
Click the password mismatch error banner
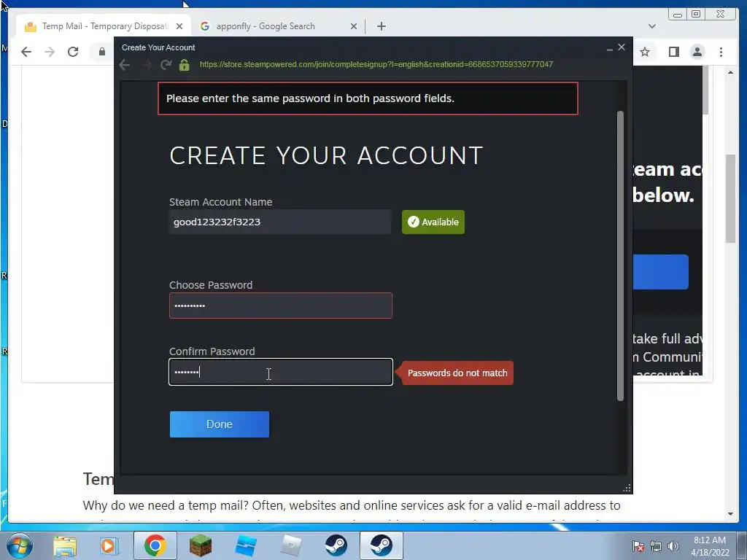(368, 98)
